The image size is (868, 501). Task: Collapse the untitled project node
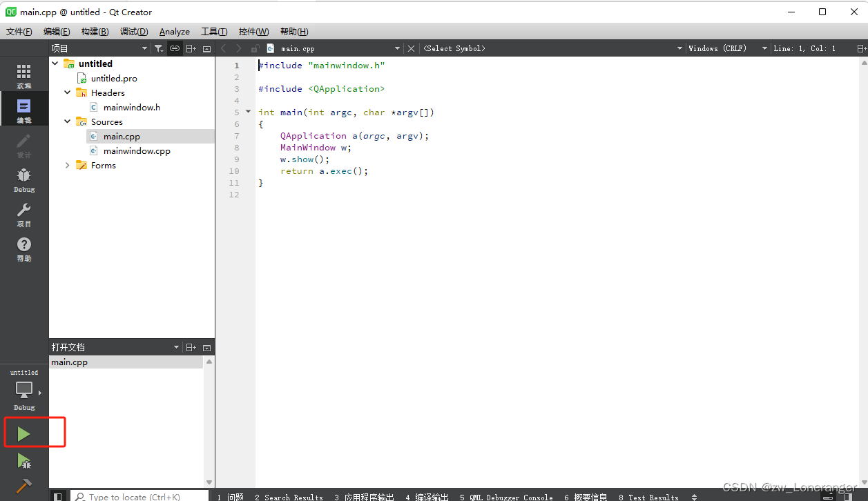(x=55, y=63)
